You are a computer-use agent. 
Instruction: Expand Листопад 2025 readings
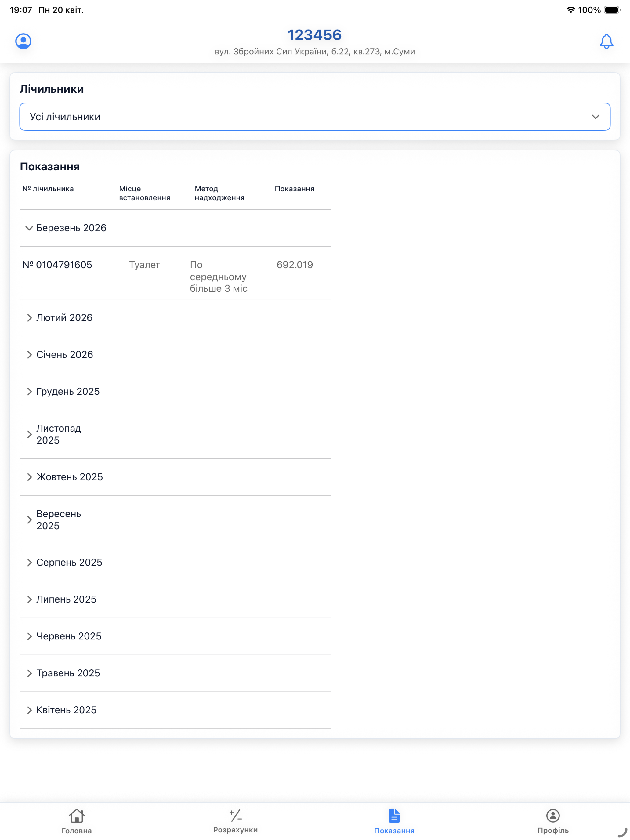(x=175, y=434)
